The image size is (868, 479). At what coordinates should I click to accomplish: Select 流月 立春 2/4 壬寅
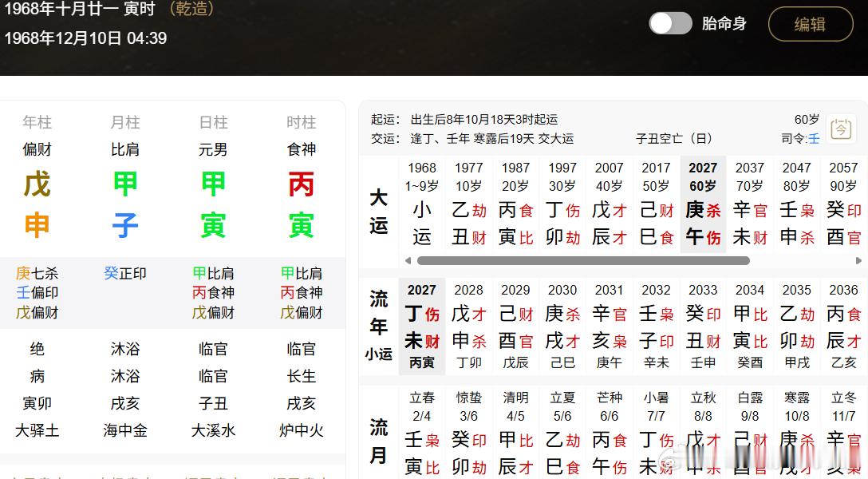422,433
